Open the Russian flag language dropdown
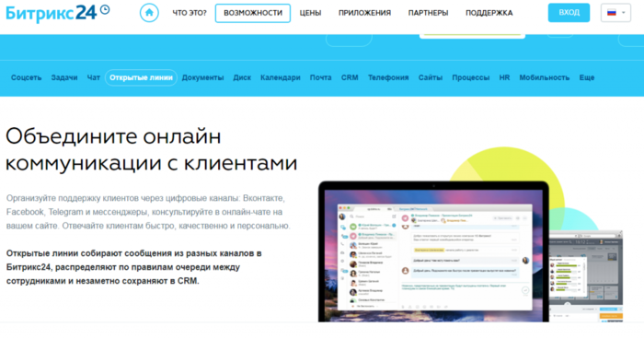Screen dimensions: 644x339 615,13
